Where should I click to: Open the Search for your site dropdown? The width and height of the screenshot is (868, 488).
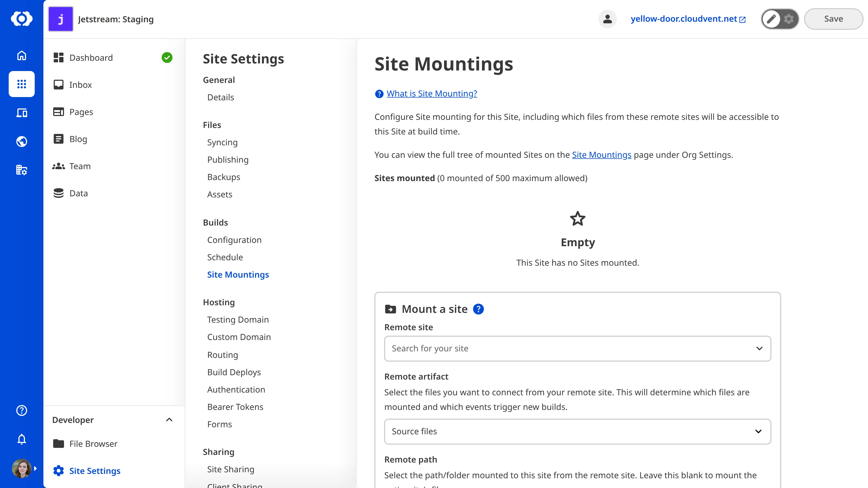coord(577,349)
